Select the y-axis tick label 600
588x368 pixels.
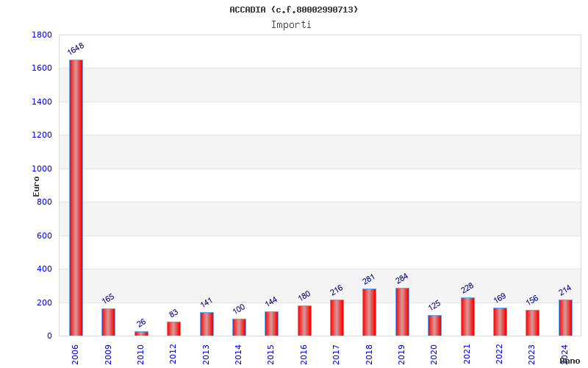click(45, 236)
